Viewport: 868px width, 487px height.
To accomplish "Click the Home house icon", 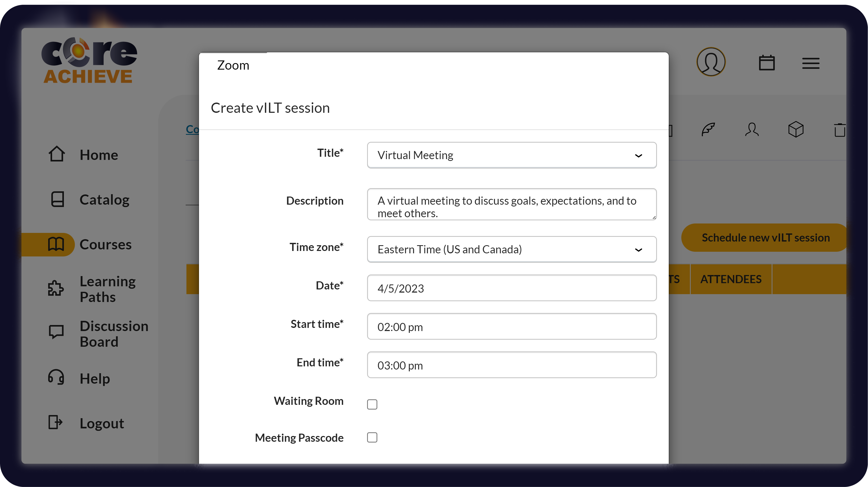I will [57, 154].
